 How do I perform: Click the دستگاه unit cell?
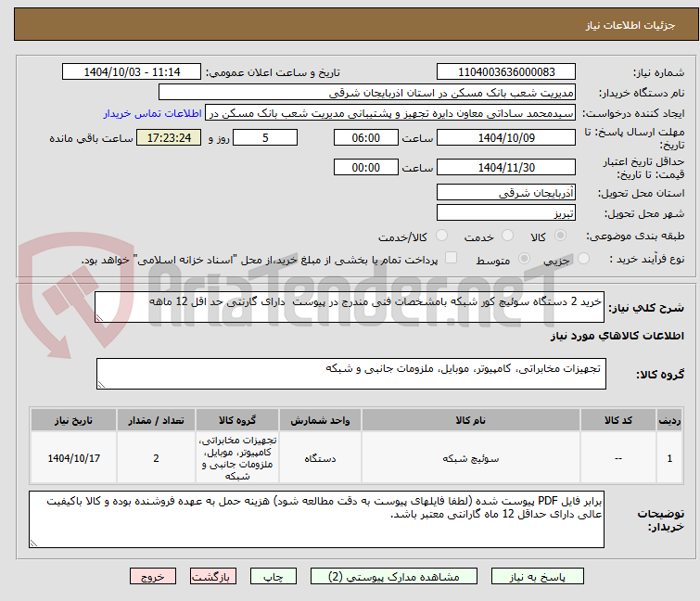point(320,458)
